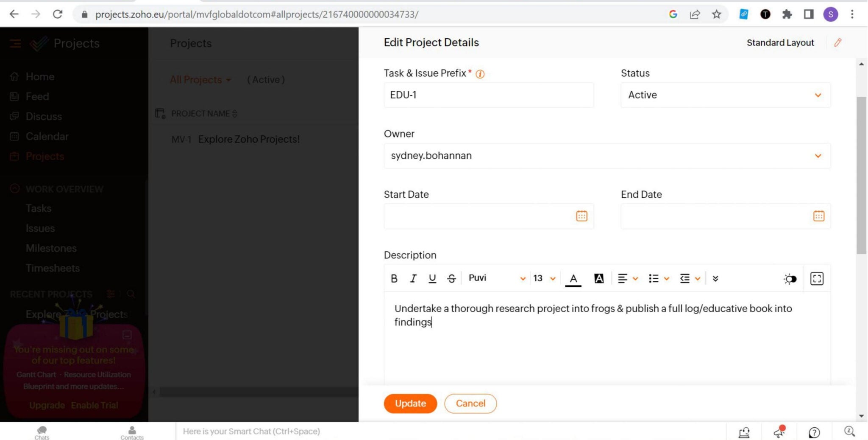This screenshot has width=868, height=440.
Task: Open the full-screen editor mode icon
Action: [816, 279]
